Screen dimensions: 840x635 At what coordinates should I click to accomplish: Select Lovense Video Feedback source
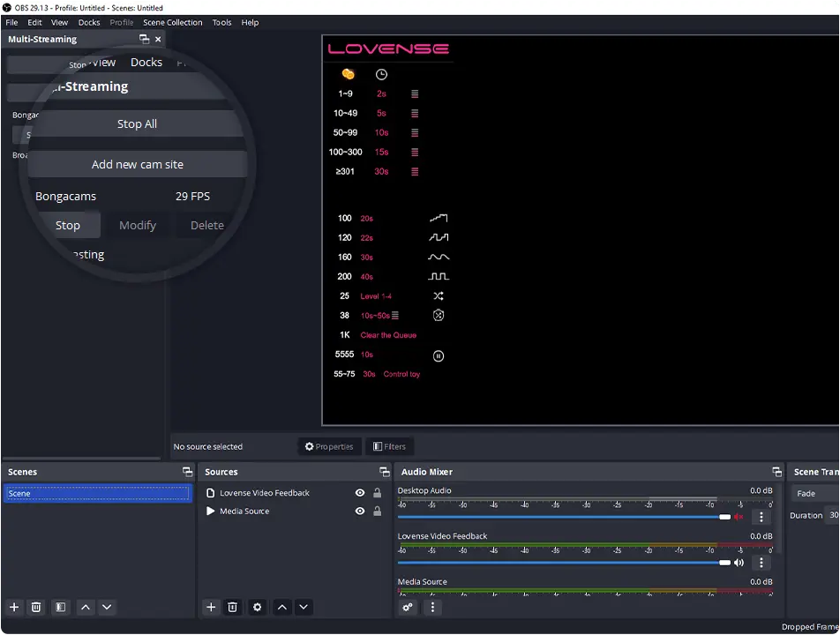[x=265, y=493]
